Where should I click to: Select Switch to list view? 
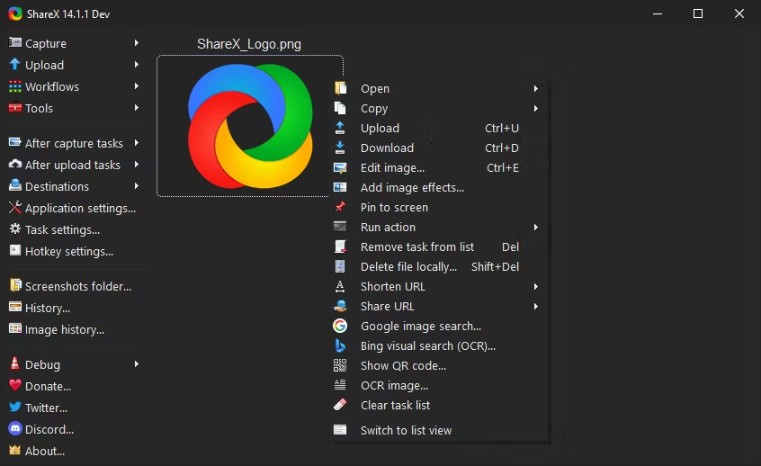[x=406, y=430]
